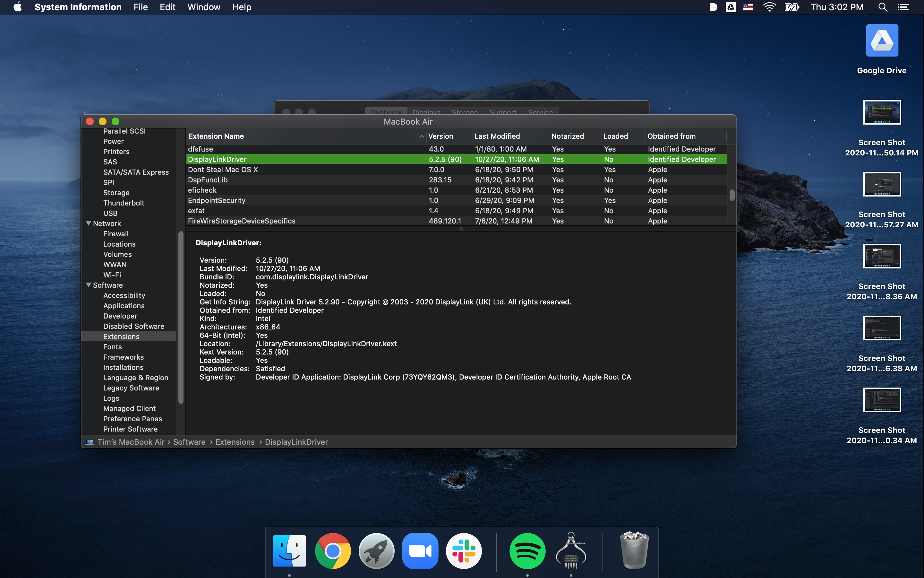The width and height of the screenshot is (924, 578).
Task: Click the Google Drive menu bar icon
Action: pyautogui.click(x=731, y=7)
